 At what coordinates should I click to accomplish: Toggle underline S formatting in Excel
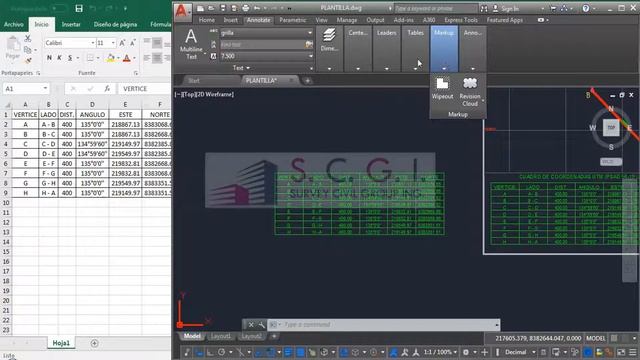(x=70, y=58)
